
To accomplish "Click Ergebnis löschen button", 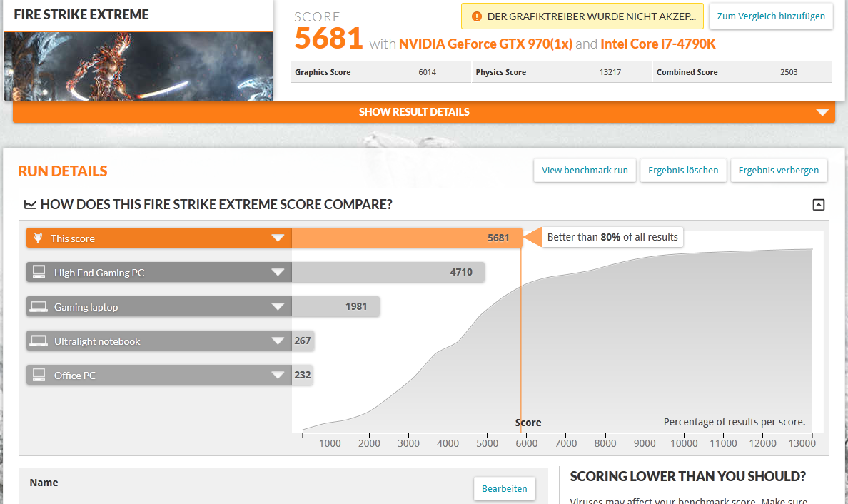I will pos(683,171).
